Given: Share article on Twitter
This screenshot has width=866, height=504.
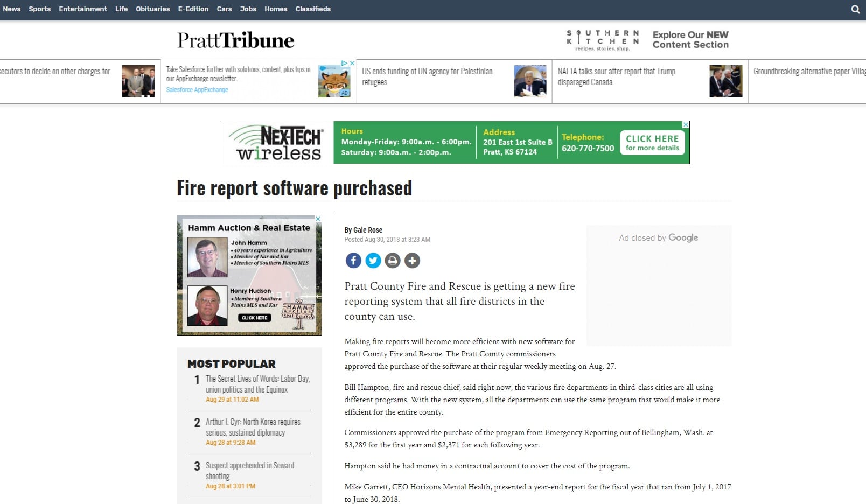Looking at the screenshot, I should click(x=373, y=261).
